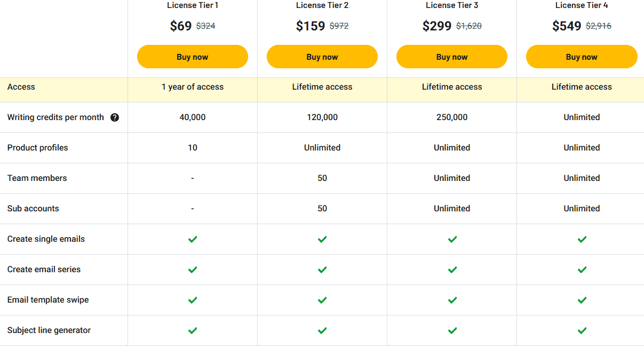This screenshot has width=644, height=348.
Task: Click the Access row label
Action: [21, 86]
